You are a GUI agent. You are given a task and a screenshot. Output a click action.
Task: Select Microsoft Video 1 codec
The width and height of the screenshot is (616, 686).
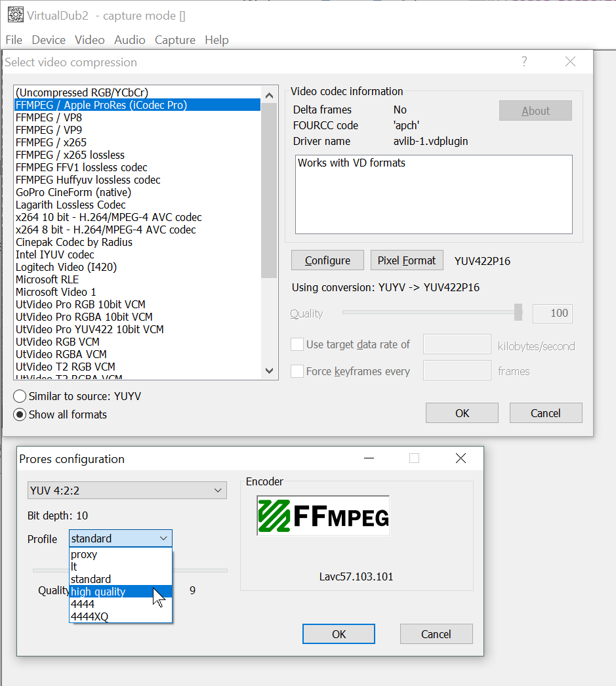tap(137, 293)
